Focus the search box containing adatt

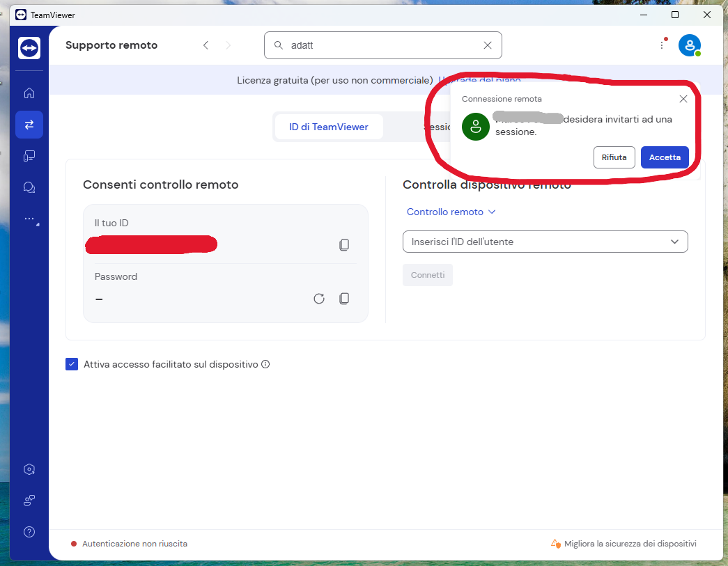point(383,45)
